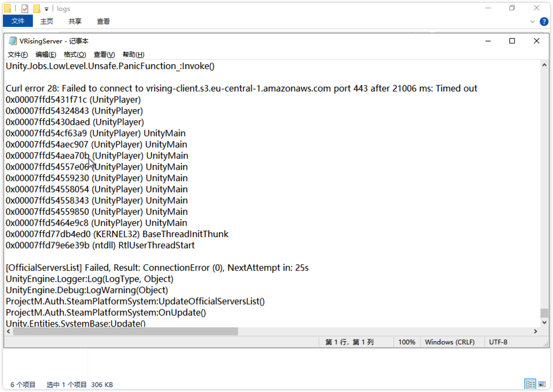Click the 'Windows (CRLF)' status bar entry
Image resolution: width=553 pixels, height=392 pixels.
[450, 342]
